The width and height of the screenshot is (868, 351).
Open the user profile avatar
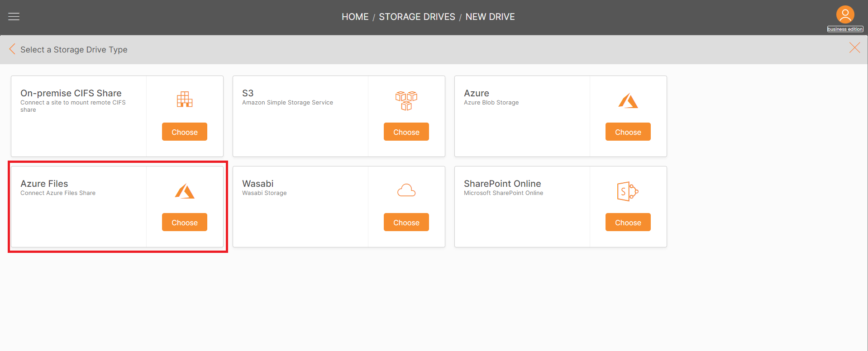coord(845,14)
